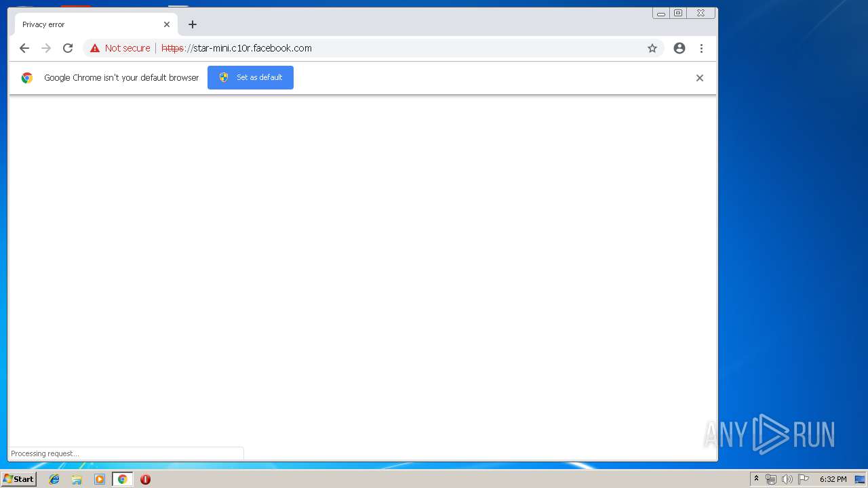Click the 'Not secure' label text
Screen dimensions: 868x488
coord(127,48)
